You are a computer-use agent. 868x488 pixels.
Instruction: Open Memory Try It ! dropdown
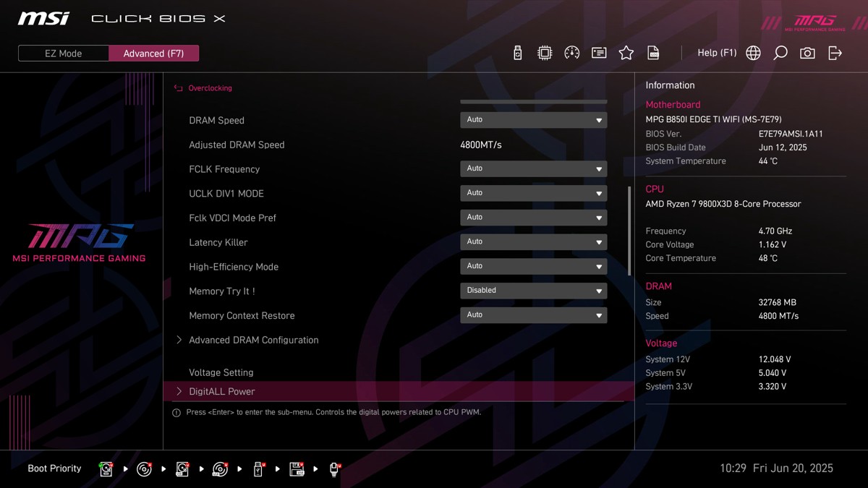[x=534, y=291]
